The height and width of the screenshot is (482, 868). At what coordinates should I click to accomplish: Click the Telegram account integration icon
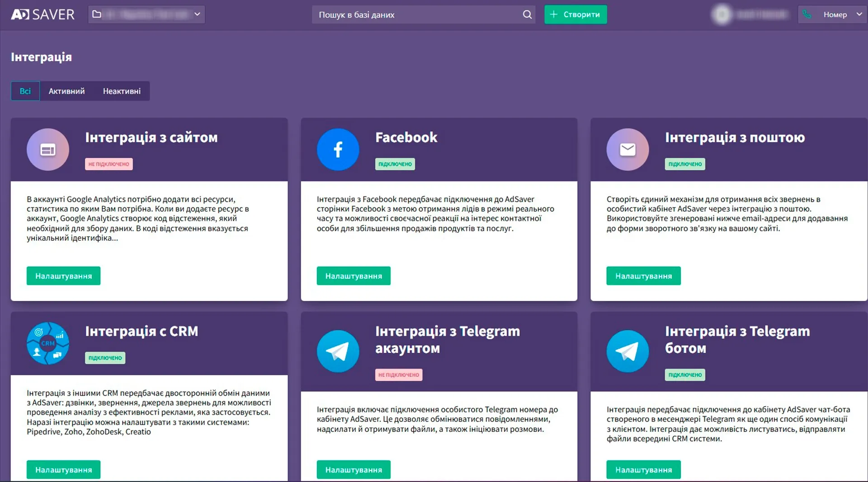point(338,351)
